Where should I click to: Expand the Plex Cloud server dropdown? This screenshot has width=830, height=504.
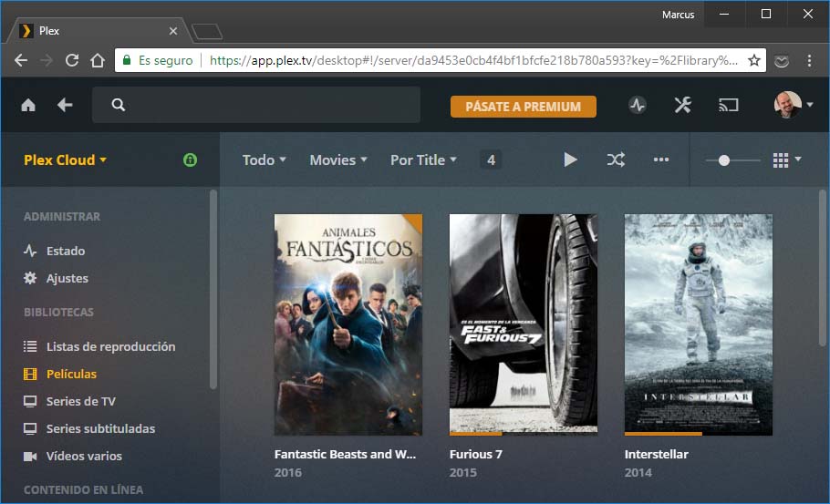pyautogui.click(x=65, y=159)
